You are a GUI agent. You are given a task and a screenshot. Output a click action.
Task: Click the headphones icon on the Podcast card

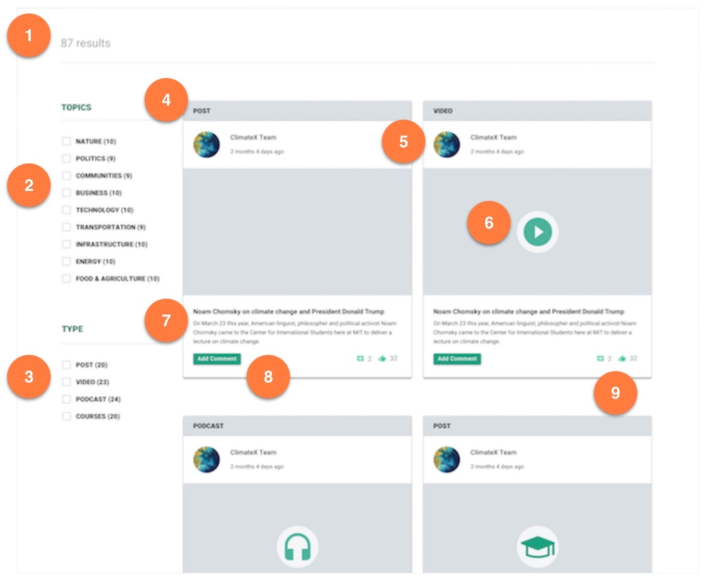tap(297, 547)
